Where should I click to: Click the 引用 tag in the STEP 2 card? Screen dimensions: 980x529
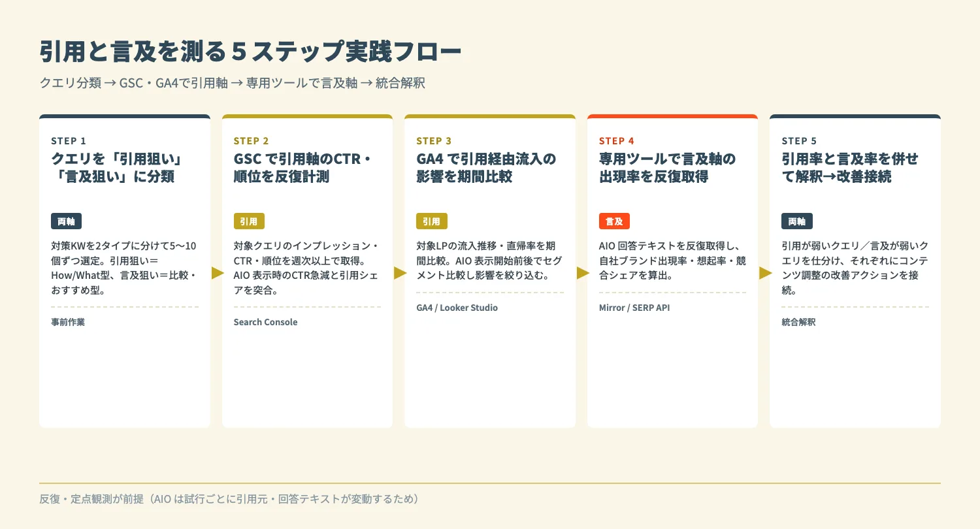[249, 221]
